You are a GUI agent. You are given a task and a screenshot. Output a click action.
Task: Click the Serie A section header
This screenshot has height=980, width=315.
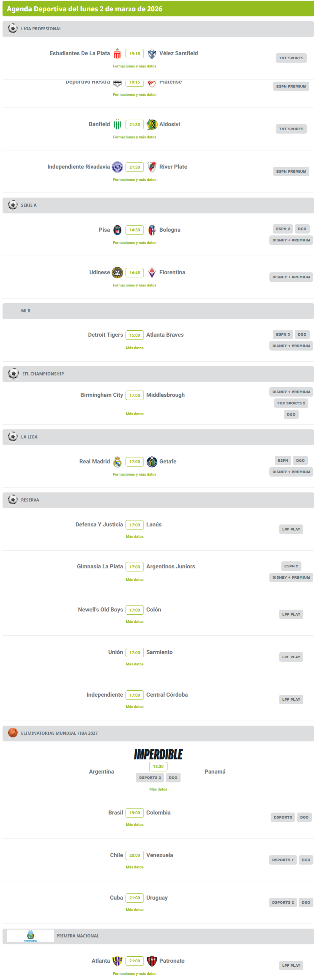coord(158,205)
